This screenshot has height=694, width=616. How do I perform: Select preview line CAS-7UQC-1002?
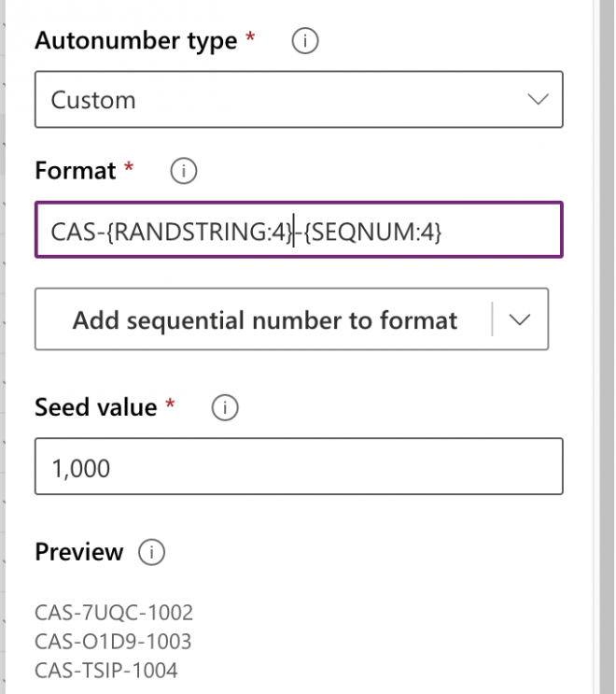(x=114, y=613)
